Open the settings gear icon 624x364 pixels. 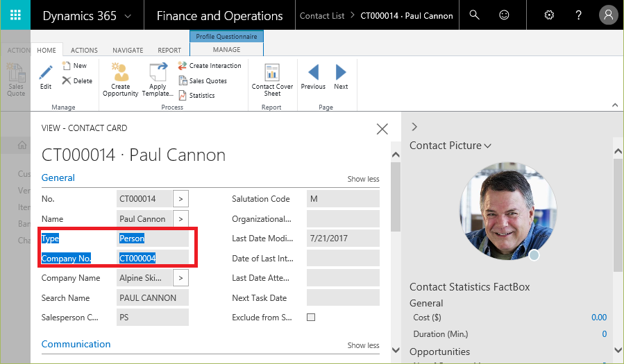(549, 15)
